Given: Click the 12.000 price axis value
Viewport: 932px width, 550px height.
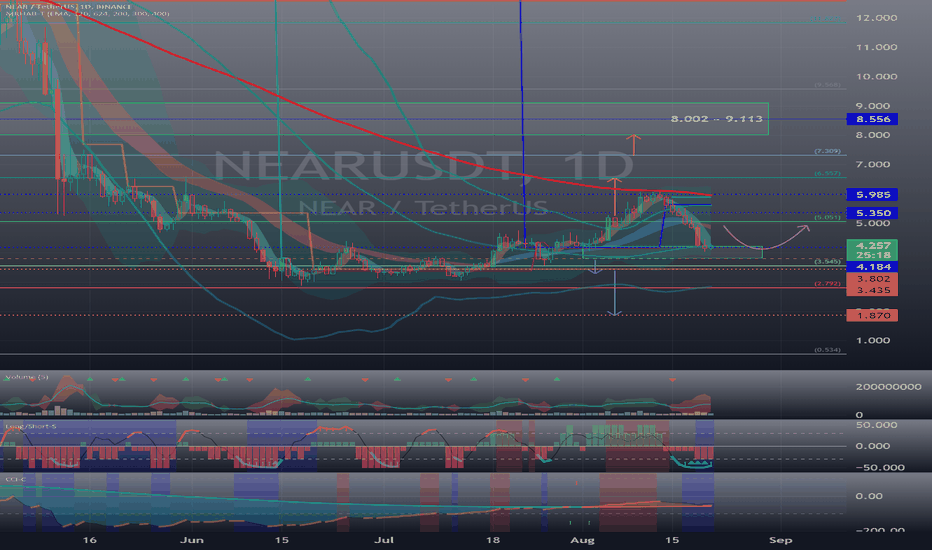Looking at the screenshot, I should (x=876, y=18).
